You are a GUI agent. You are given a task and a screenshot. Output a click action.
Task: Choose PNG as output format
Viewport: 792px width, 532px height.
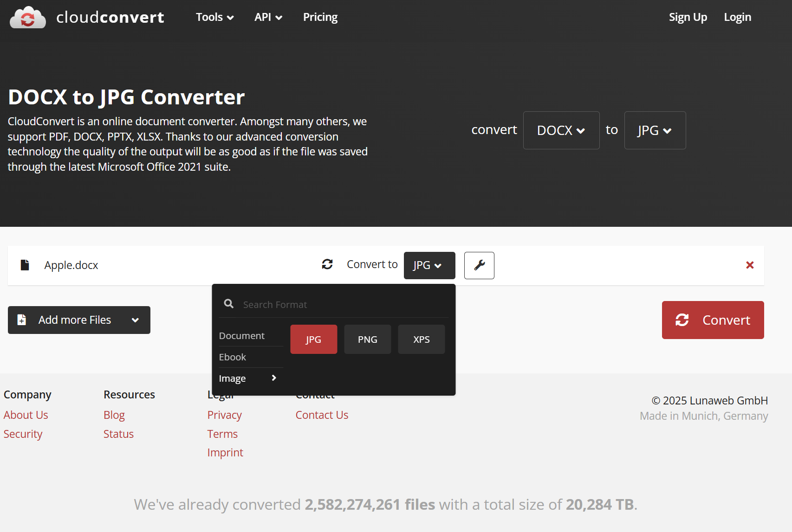click(x=367, y=340)
